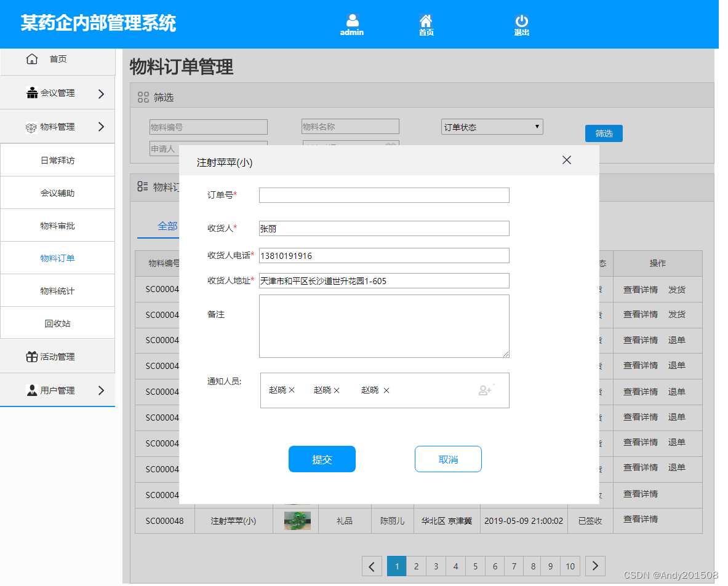Click the 用户管理 person icon
The width and height of the screenshot is (728, 586).
(x=31, y=389)
